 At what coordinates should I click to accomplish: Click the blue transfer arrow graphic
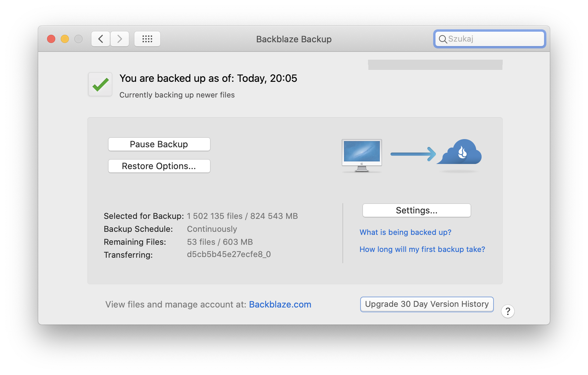tap(413, 154)
